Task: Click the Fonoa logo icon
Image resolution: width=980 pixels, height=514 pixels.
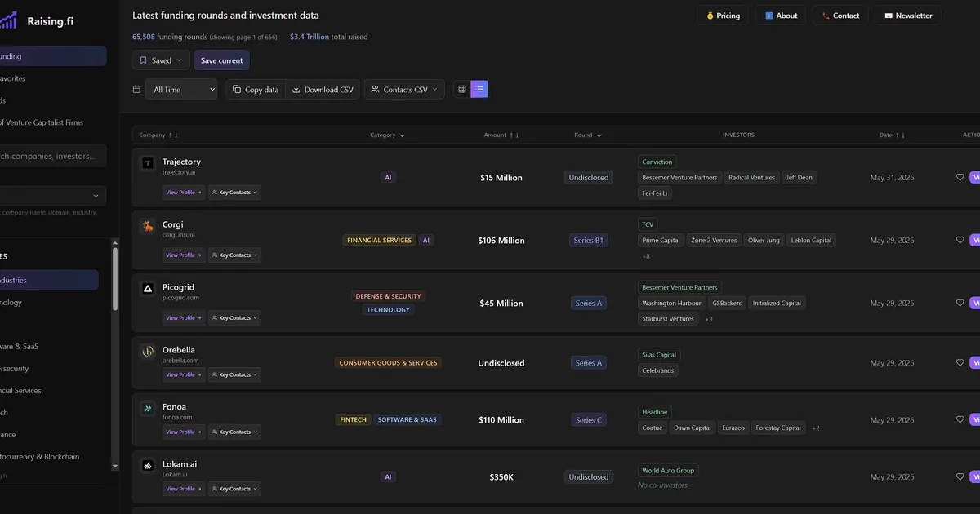Action: [147, 408]
